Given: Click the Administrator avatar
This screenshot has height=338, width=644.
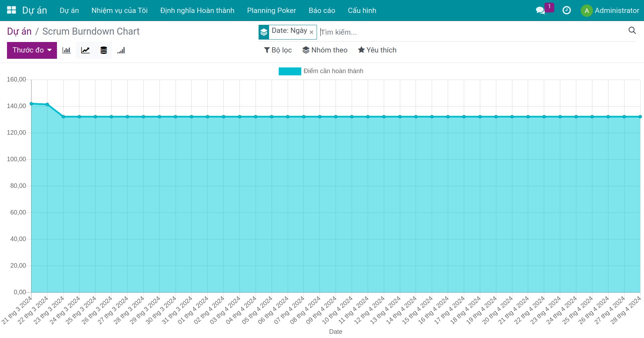Looking at the screenshot, I should (x=587, y=10).
